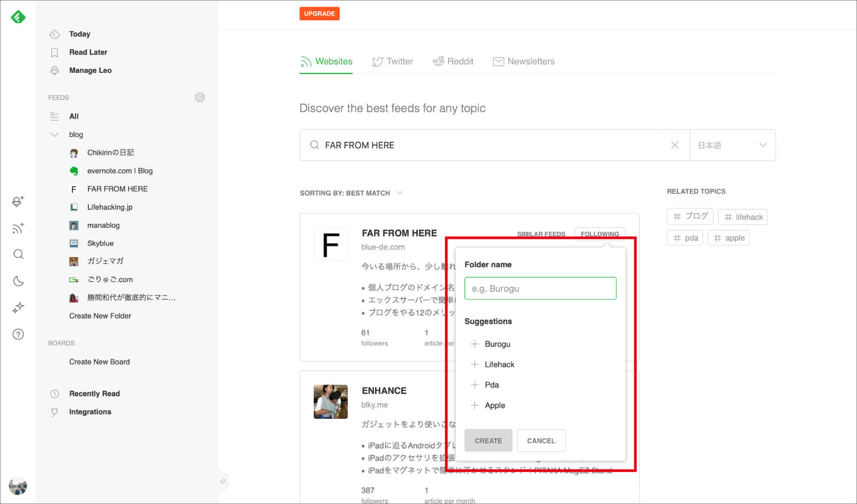The width and height of the screenshot is (857, 504).
Task: Click the Recently Read clock icon
Action: pyautogui.click(x=54, y=394)
